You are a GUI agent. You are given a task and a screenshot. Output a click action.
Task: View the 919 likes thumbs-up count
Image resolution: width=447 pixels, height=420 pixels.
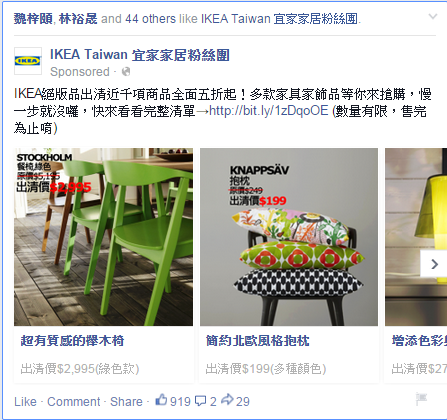173,401
